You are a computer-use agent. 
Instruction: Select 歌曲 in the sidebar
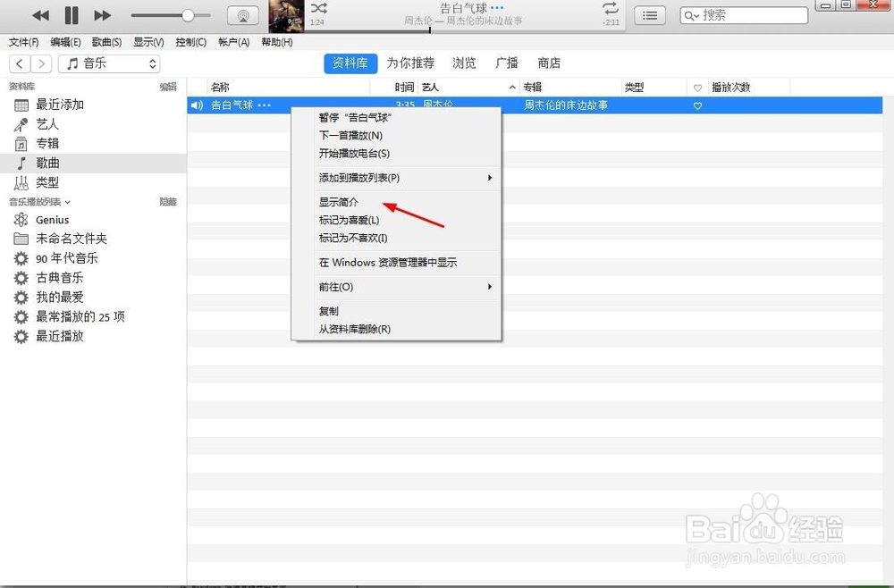point(93,163)
